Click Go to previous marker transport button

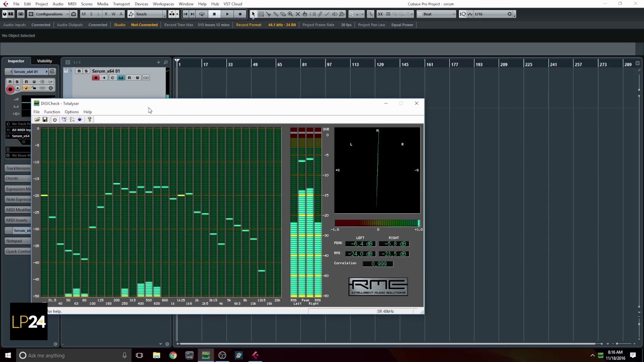point(186,14)
